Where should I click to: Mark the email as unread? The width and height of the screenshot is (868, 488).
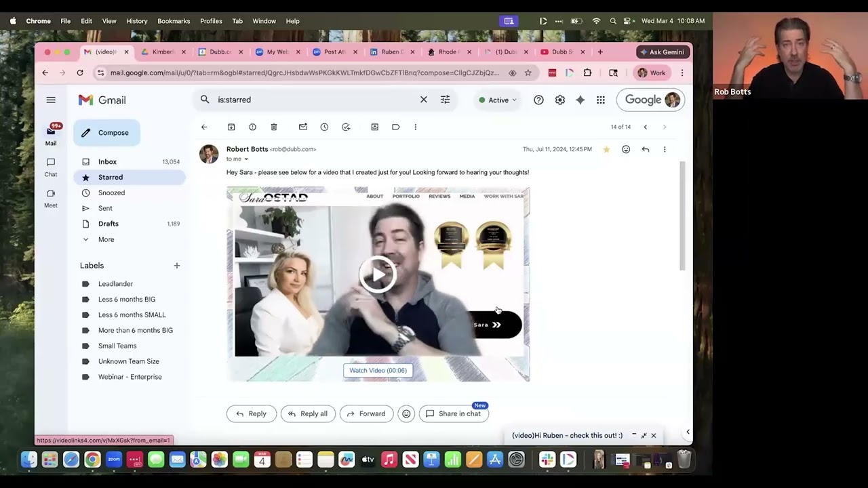tap(303, 127)
